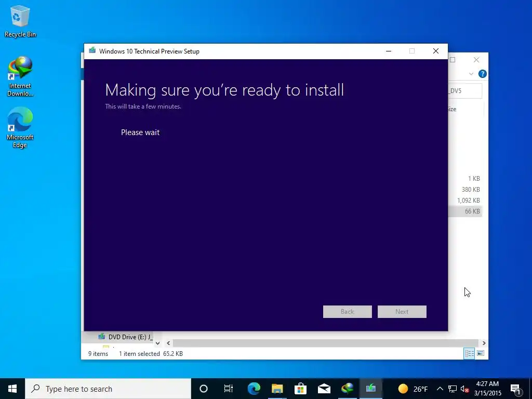This screenshot has height=399, width=532.
Task: Open File Explorer help question mark icon
Action: 483,74
